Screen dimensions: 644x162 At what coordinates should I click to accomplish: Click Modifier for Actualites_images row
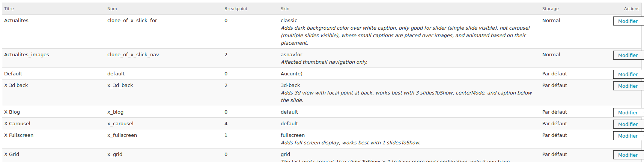628,55
